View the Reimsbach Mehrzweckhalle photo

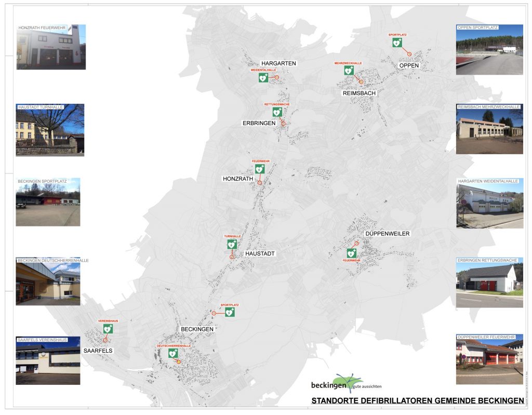point(489,129)
